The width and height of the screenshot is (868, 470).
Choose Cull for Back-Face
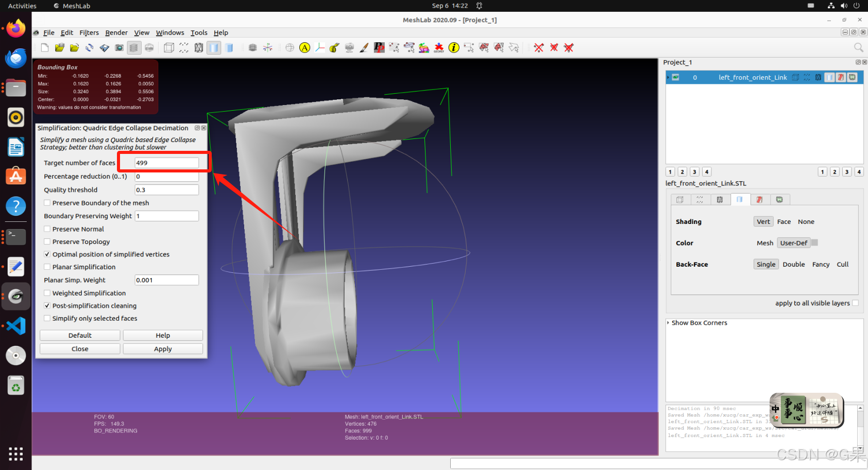tap(843, 265)
